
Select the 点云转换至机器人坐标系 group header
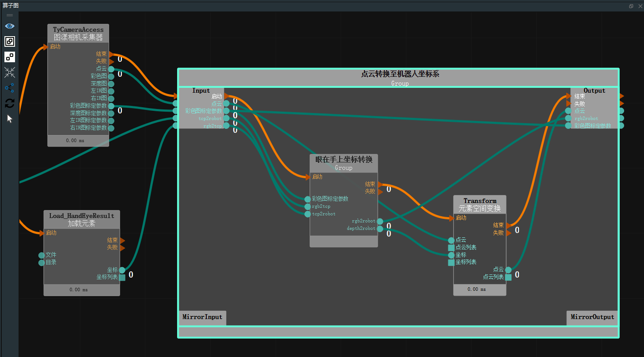pyautogui.click(x=398, y=78)
